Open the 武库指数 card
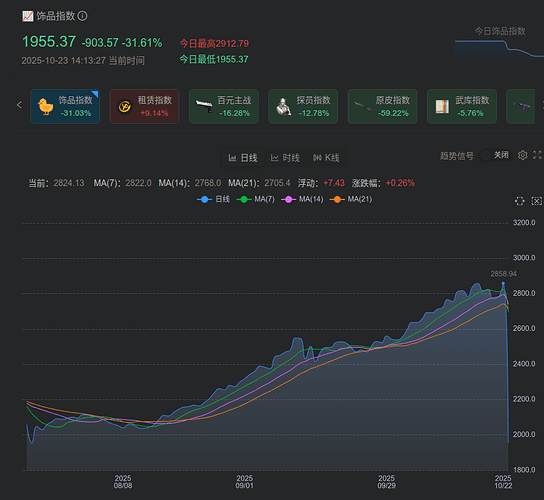The image size is (544, 500). pos(462,107)
